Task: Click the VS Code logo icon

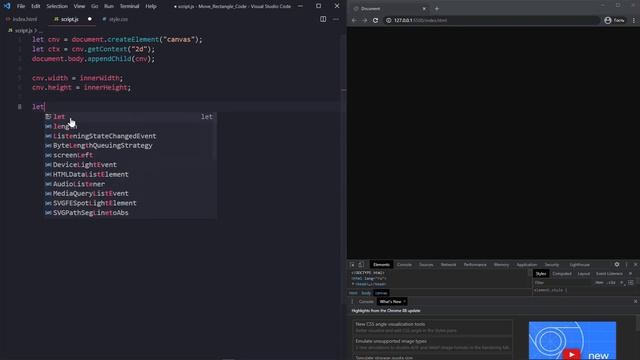Action: pyautogui.click(x=7, y=6)
